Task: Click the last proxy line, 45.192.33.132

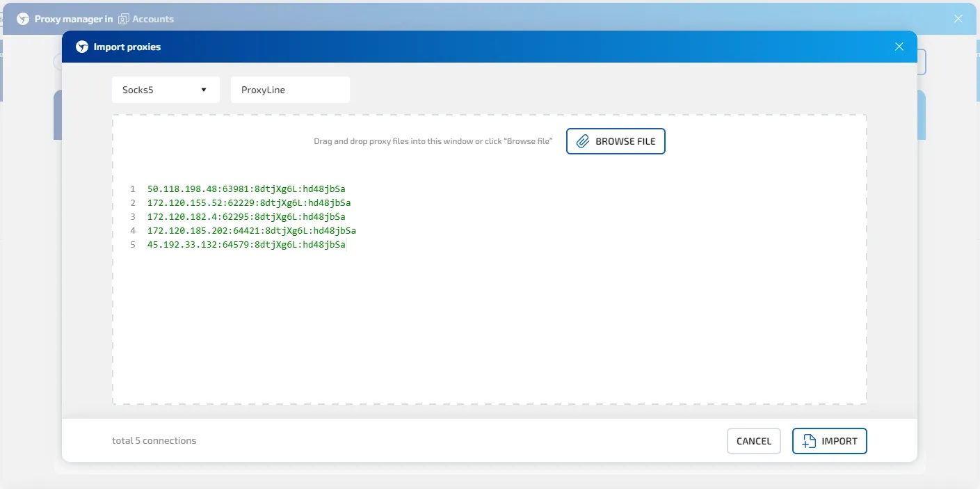Action: (x=246, y=245)
